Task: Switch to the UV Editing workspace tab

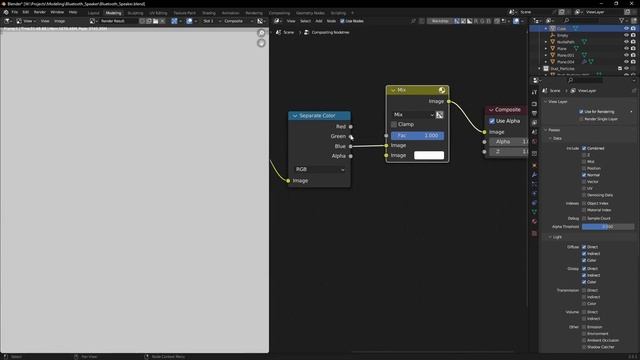Action: point(158,13)
